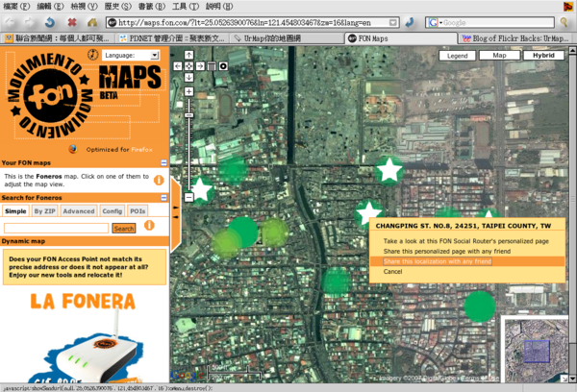Toggle the overview map corner arrow
The image size is (577, 392).
(x=564, y=379)
